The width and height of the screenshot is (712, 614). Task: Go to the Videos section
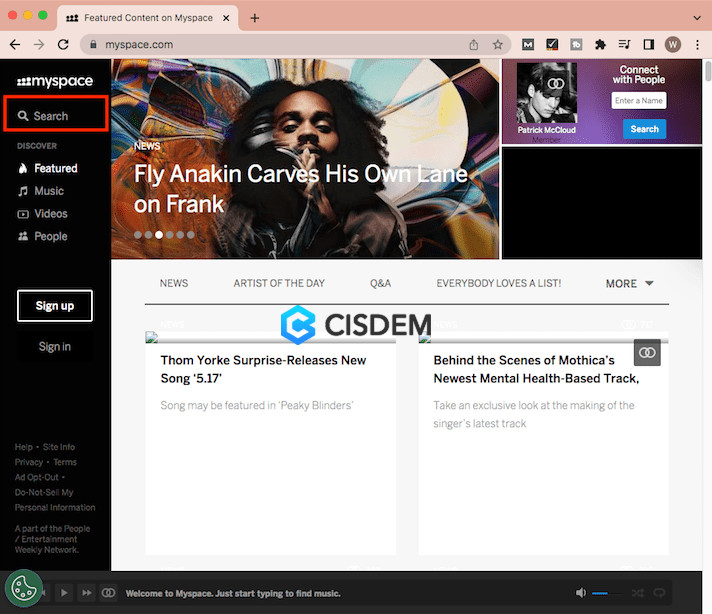(43, 214)
